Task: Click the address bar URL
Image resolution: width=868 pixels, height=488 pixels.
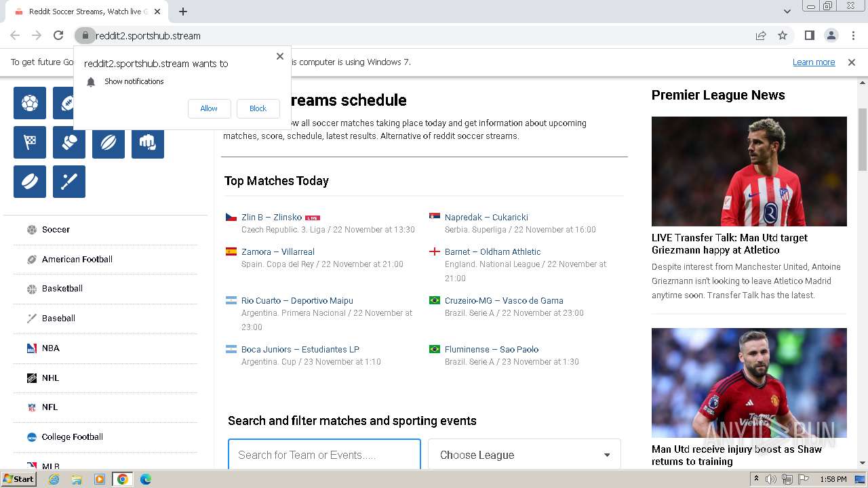Action: [148, 36]
